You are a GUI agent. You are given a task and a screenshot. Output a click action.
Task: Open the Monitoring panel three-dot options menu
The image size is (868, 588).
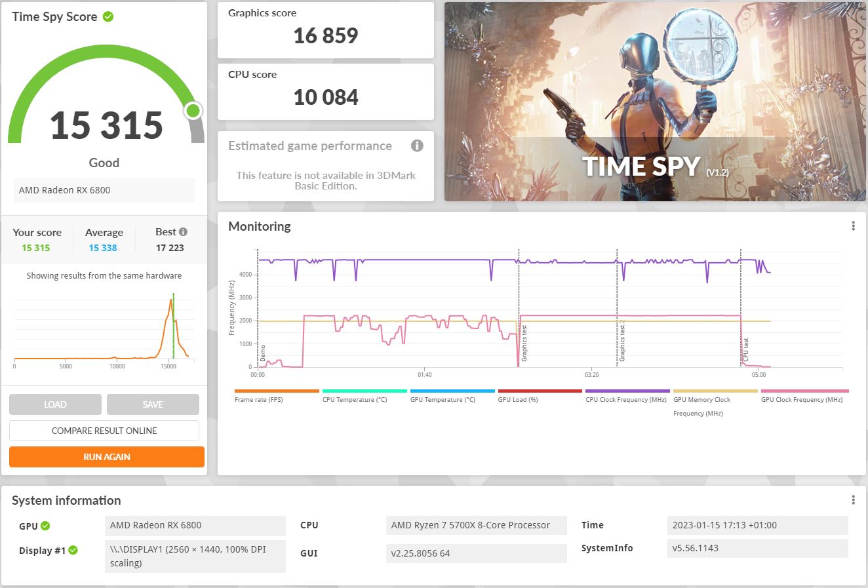853,225
